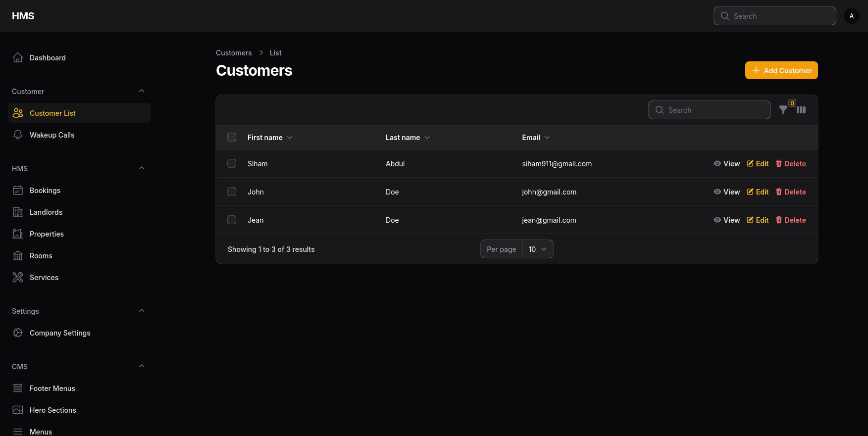The width and height of the screenshot is (868, 436).
Task: Open the table filter funnel icon
Action: (x=783, y=110)
